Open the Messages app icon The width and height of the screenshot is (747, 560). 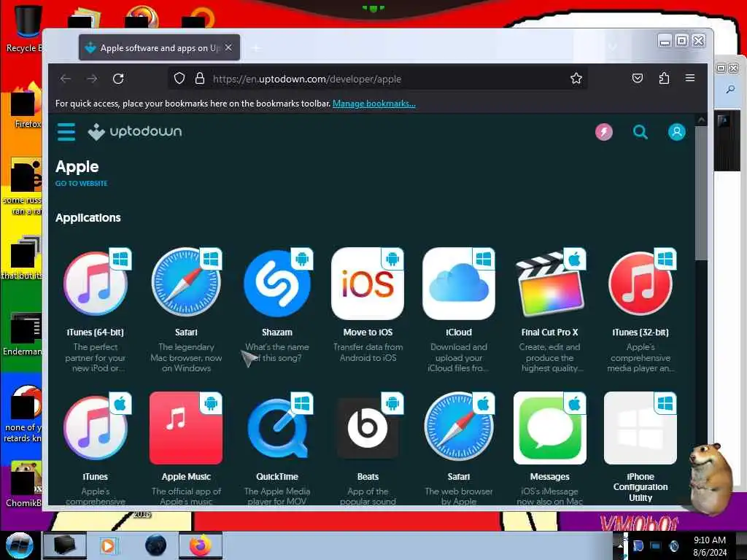550,428
